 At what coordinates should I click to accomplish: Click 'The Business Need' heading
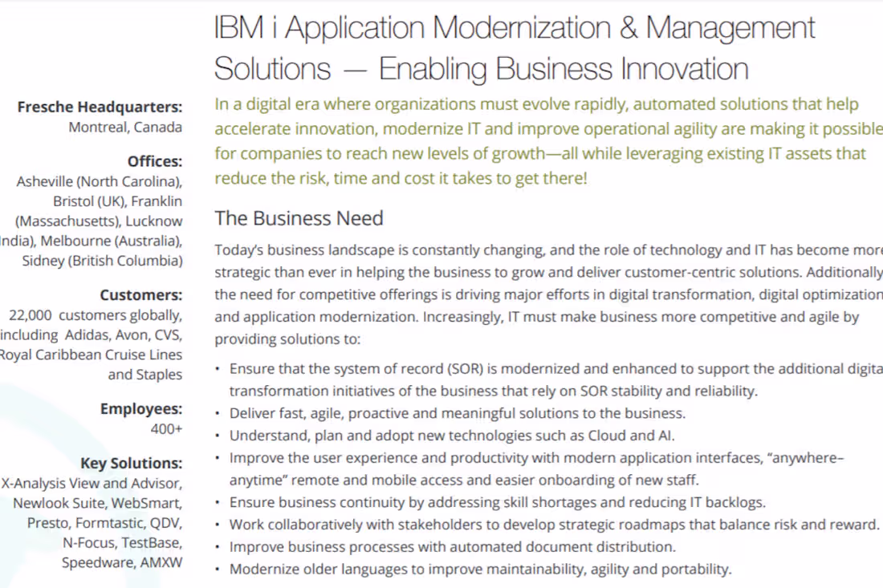click(299, 217)
